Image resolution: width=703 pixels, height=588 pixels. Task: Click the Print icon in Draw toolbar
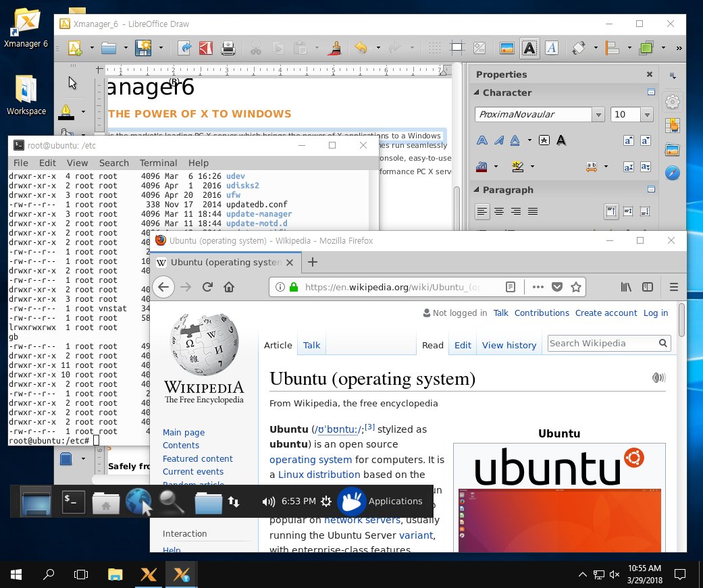pos(228,48)
